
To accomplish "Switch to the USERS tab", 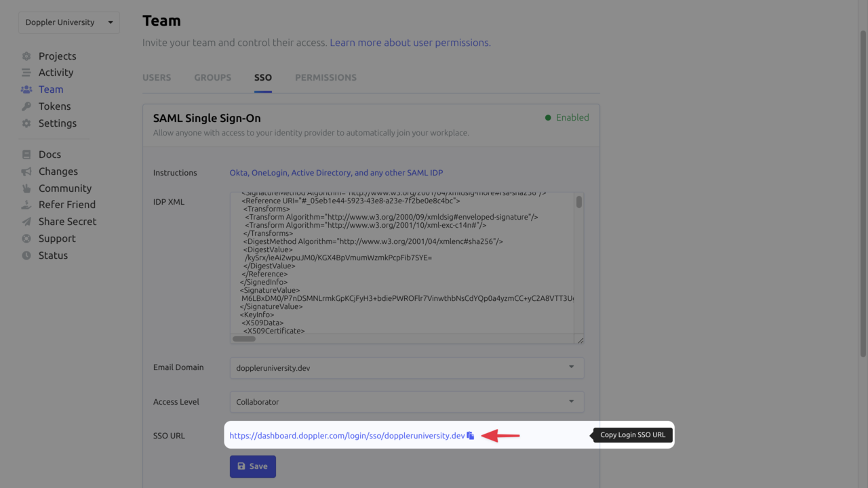I will point(157,77).
